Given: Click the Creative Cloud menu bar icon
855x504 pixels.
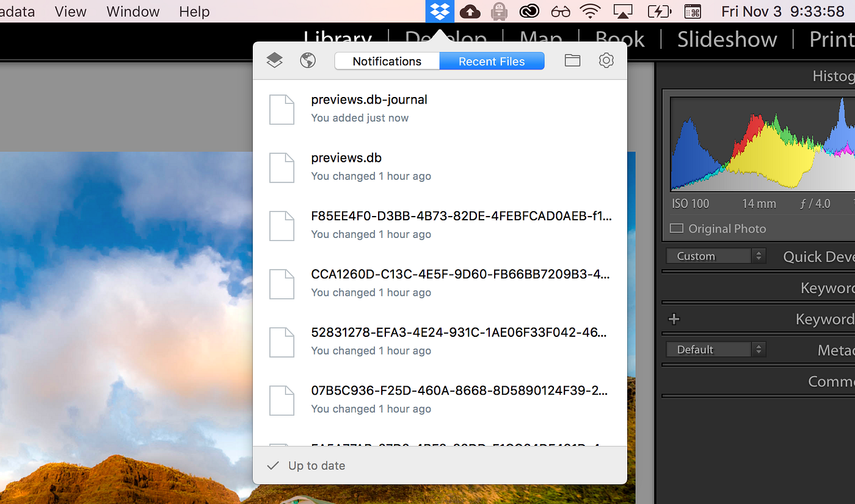Looking at the screenshot, I should [529, 11].
